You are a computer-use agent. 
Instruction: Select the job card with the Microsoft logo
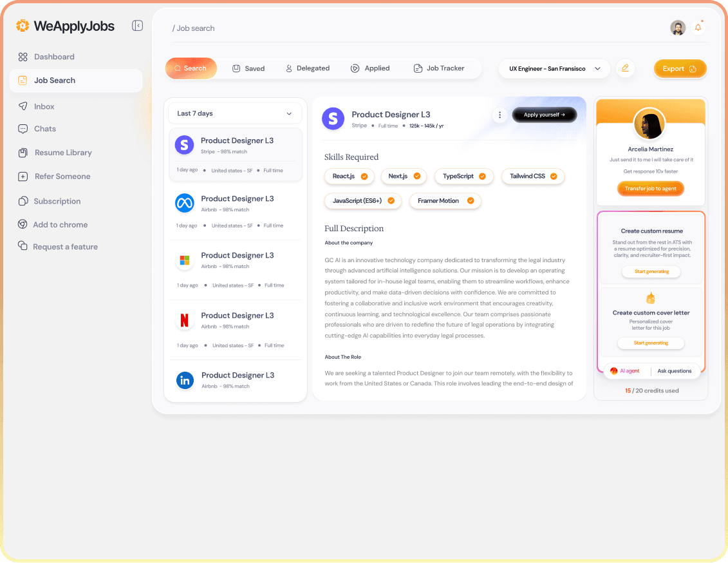(x=236, y=270)
